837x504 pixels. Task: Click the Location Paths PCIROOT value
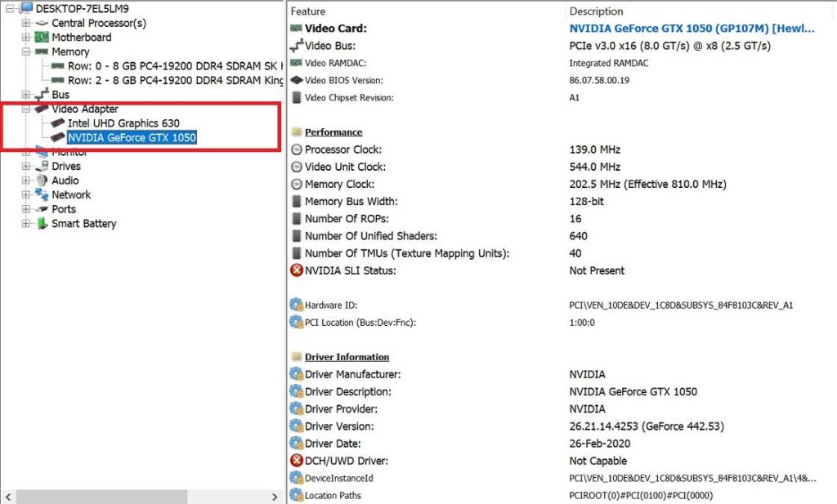[641, 496]
